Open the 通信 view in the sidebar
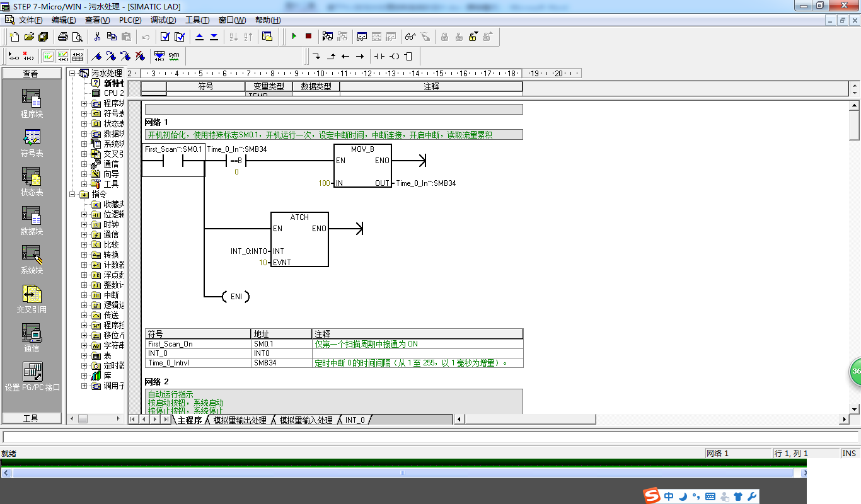Viewport: 861px width, 504px height. click(32, 338)
